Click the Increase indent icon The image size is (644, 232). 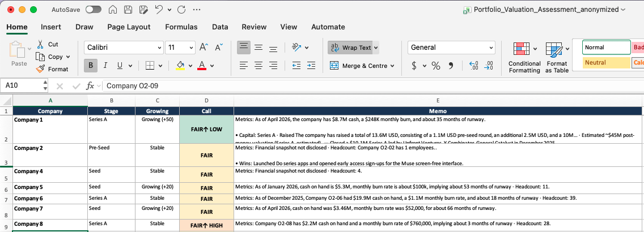311,65
